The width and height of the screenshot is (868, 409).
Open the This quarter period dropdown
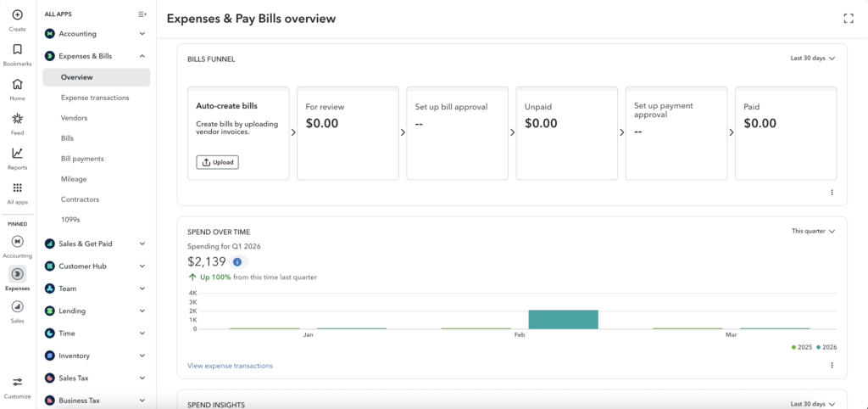[813, 231]
